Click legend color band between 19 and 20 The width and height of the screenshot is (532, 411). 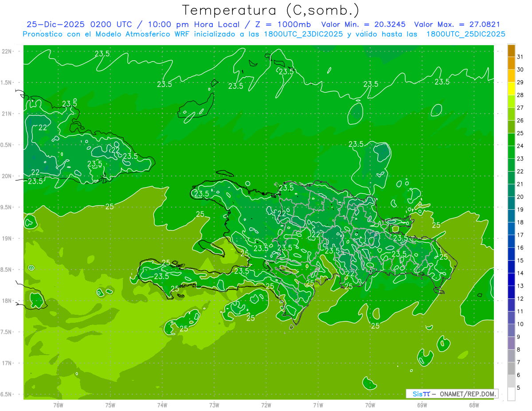click(511, 203)
